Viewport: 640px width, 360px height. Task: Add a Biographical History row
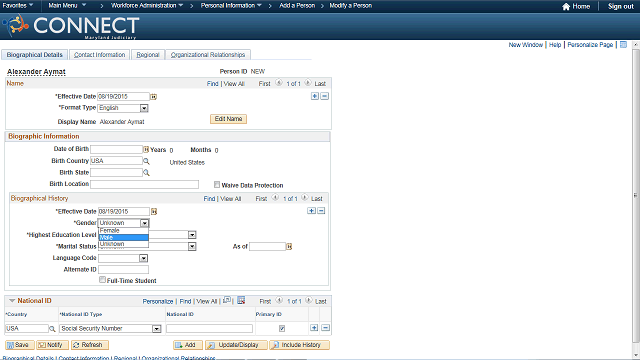pyautogui.click(x=311, y=211)
